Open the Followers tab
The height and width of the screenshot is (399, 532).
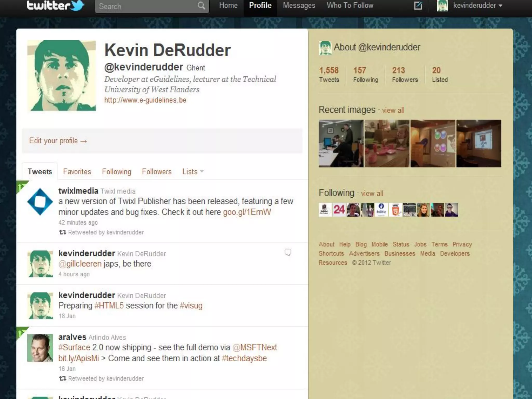coord(157,171)
